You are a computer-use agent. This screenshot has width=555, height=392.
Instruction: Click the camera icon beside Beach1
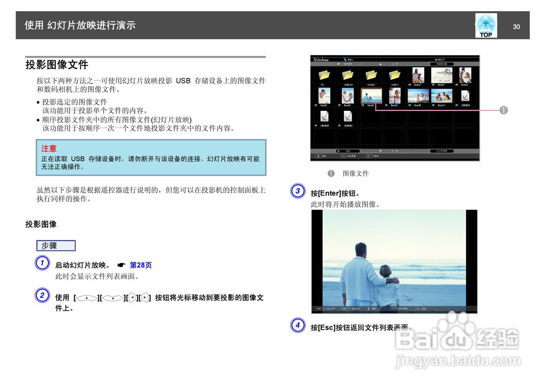point(410,85)
